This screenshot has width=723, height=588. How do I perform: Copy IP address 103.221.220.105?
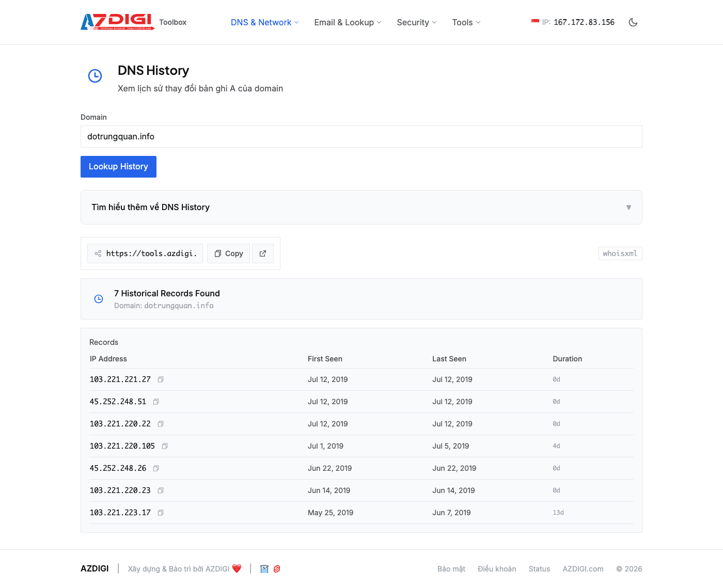point(165,446)
